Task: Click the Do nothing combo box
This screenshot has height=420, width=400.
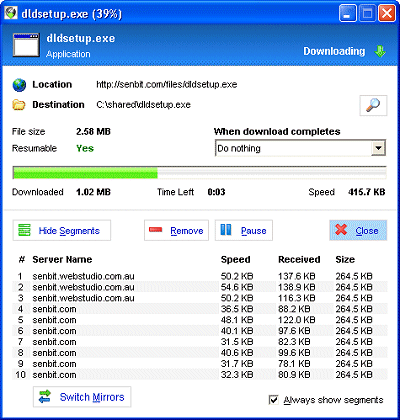Action: pyautogui.click(x=300, y=148)
